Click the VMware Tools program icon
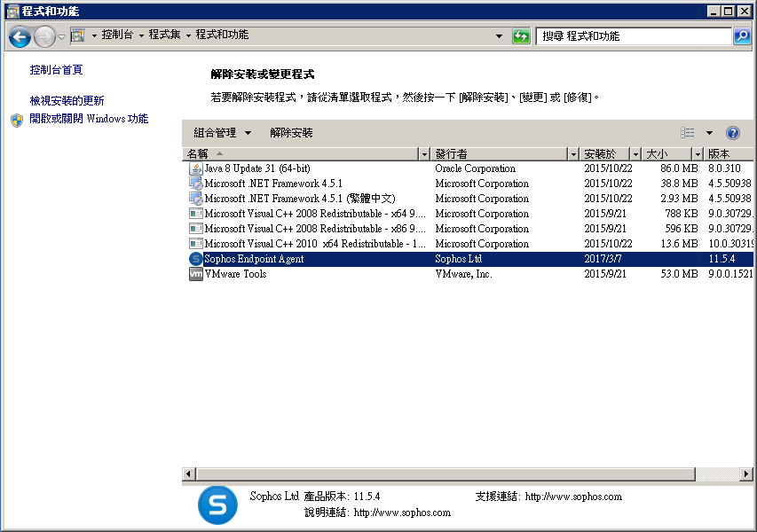The height and width of the screenshot is (532, 757). pyautogui.click(x=196, y=274)
